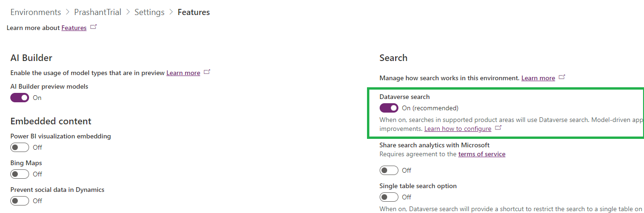
Task: Click external icon beside Learn how to configure
Action: (x=498, y=128)
